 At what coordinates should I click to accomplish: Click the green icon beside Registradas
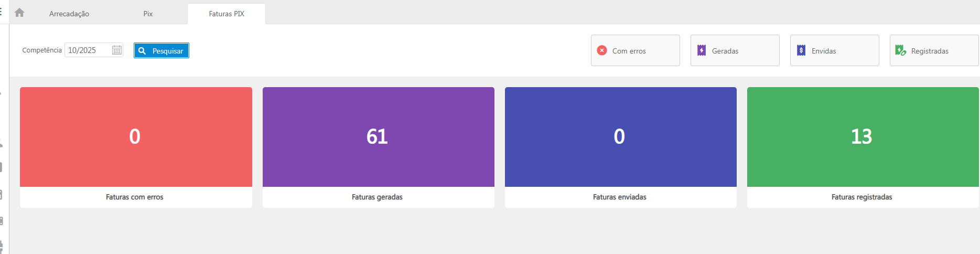pyautogui.click(x=900, y=50)
